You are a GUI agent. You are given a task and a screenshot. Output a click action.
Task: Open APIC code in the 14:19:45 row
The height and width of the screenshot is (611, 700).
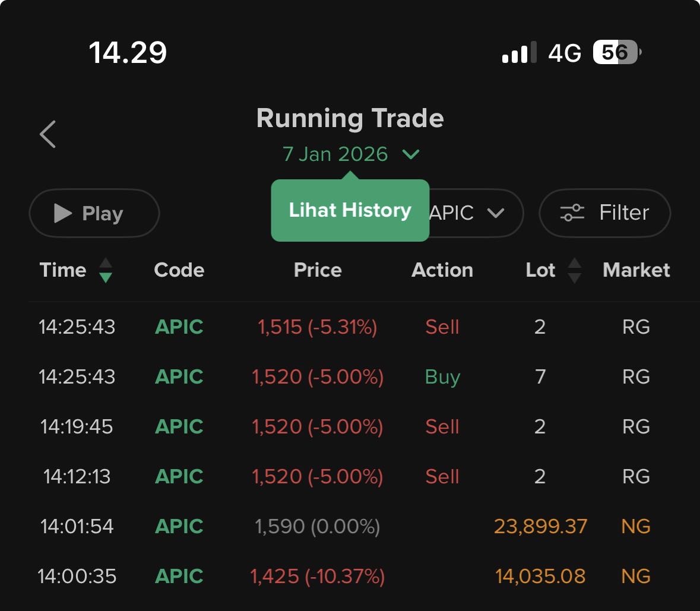click(x=179, y=427)
